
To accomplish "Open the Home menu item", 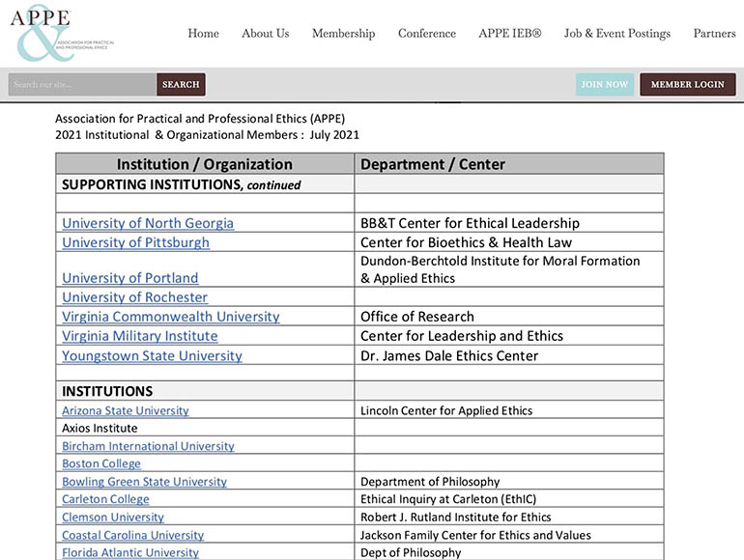I will tap(203, 34).
